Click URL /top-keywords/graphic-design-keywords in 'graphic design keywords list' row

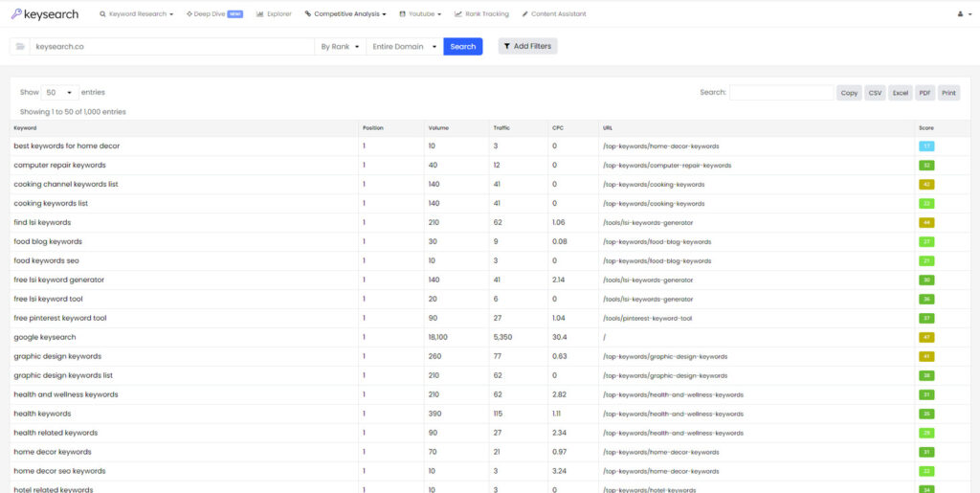coord(665,376)
